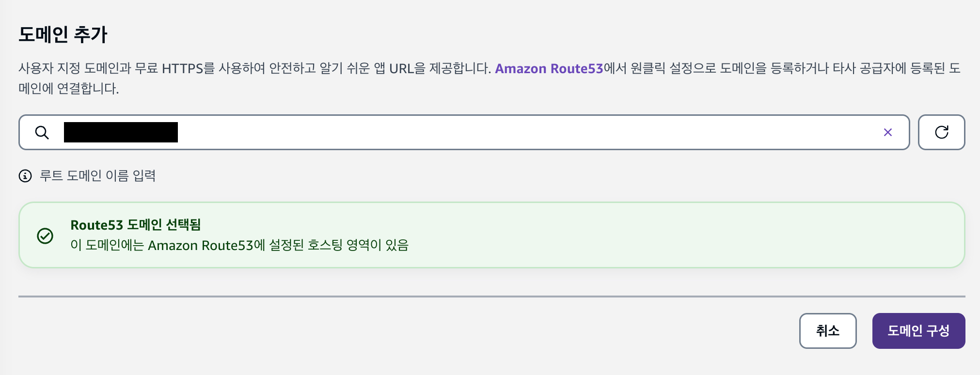Viewport: 980px width, 375px height.
Task: Click the hosted zone message text
Action: (239, 245)
